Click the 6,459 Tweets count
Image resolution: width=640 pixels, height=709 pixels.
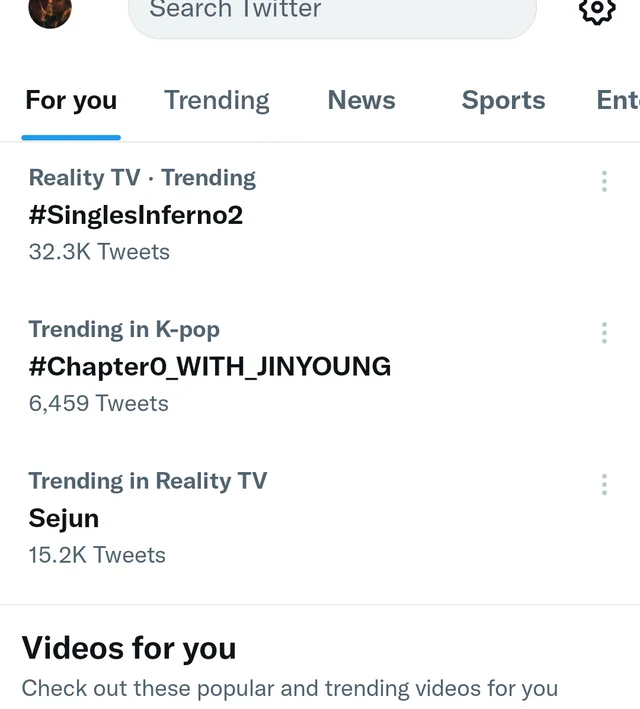tap(98, 404)
